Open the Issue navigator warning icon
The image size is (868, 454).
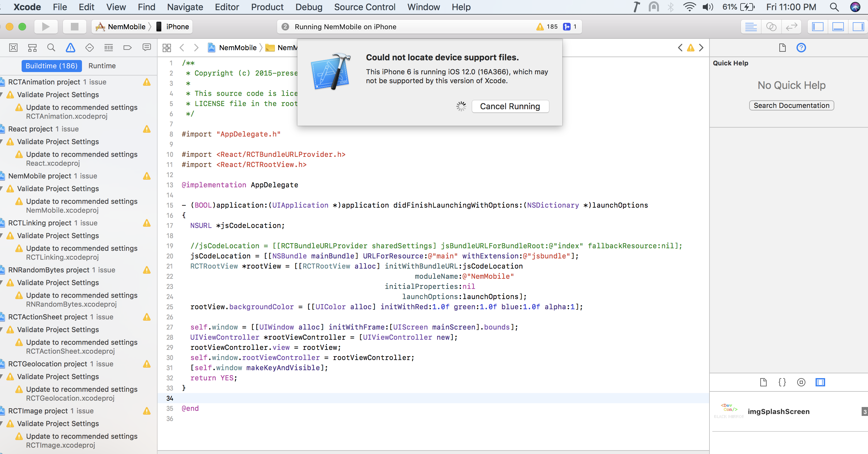[70, 48]
